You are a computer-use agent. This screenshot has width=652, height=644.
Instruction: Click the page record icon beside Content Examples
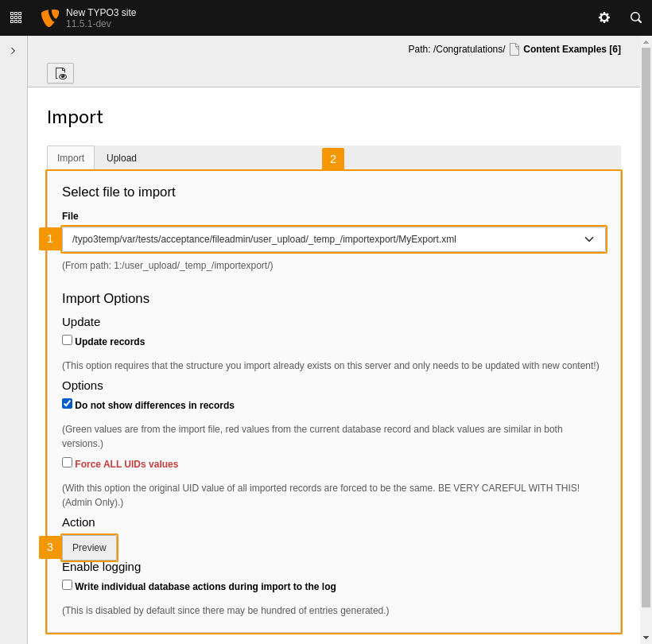514,48
